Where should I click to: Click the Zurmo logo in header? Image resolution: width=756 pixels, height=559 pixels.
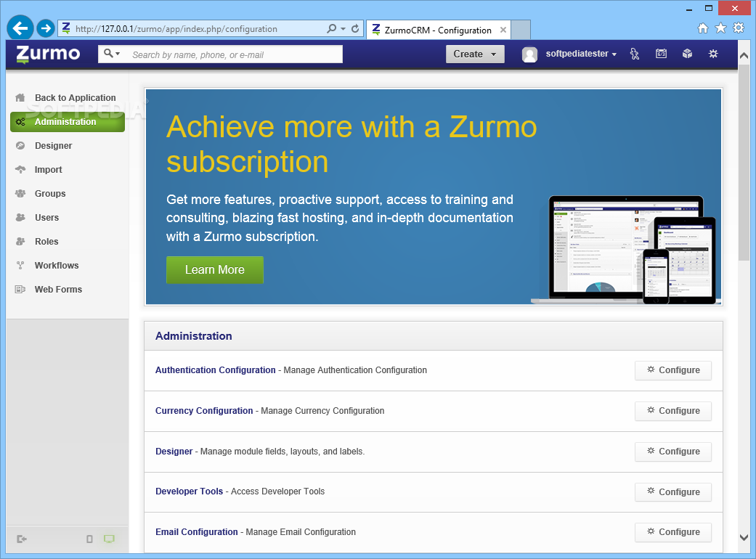point(48,54)
